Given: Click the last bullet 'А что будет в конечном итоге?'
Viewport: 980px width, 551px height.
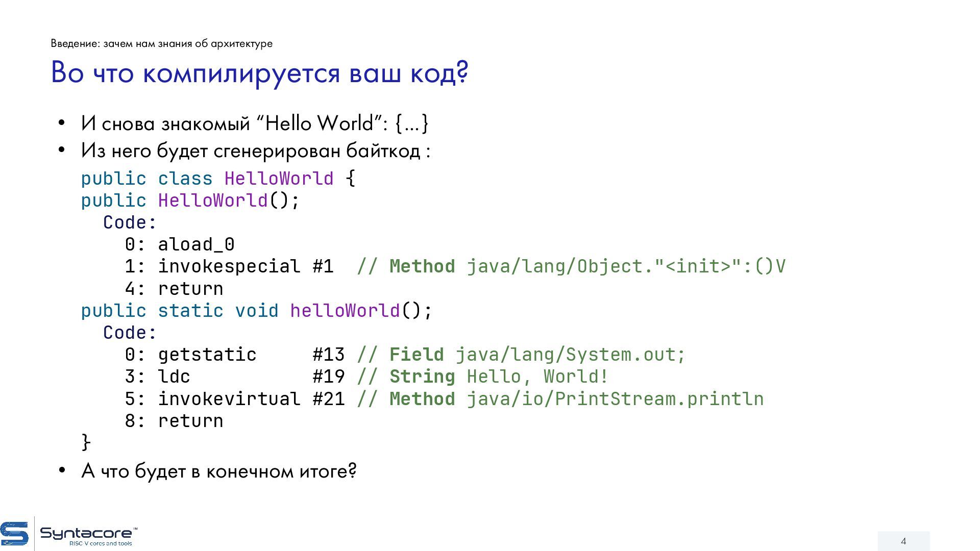Looking at the screenshot, I should 218,471.
